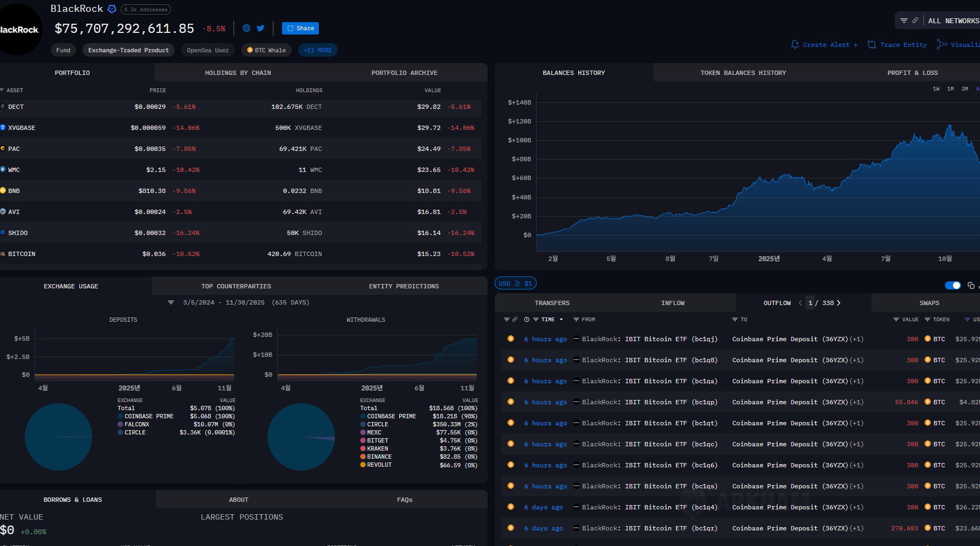This screenshot has width=980, height=546.
Task: Expand the +11 MORE tags
Action: coord(318,50)
